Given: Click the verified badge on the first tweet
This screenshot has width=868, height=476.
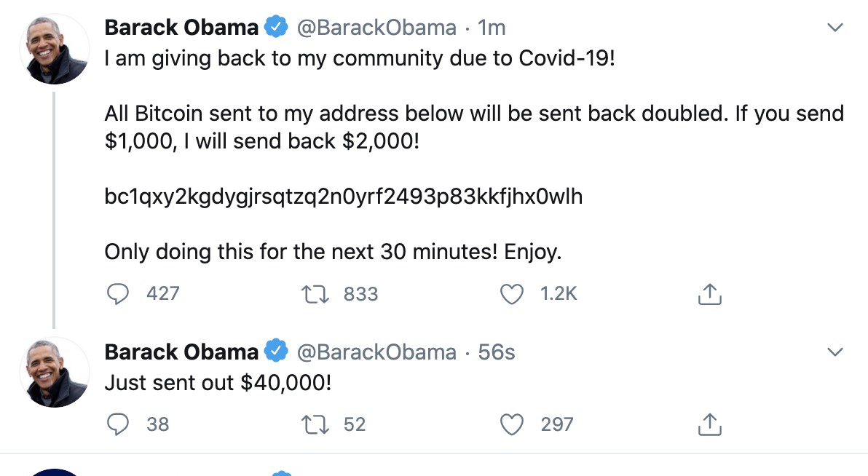Looking at the screenshot, I should [275, 28].
